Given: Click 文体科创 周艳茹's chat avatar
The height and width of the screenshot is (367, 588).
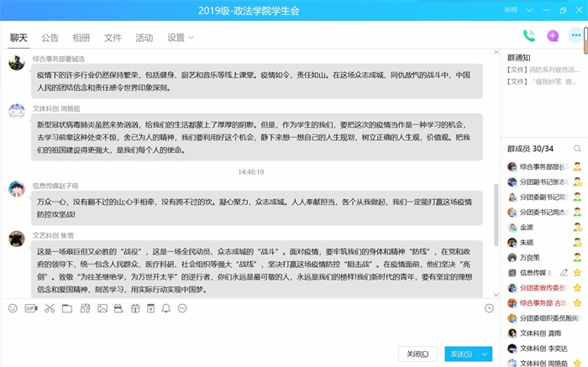Looking at the screenshot, I should (x=17, y=112).
